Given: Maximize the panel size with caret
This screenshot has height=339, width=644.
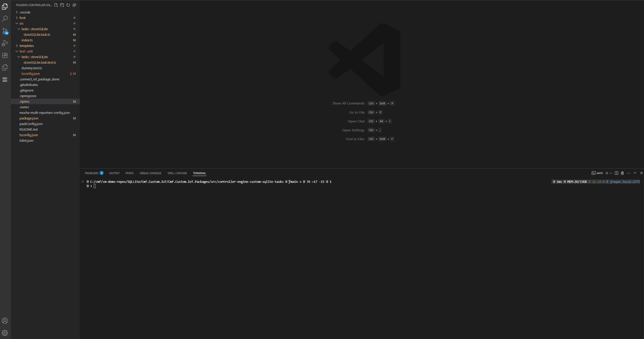Looking at the screenshot, I should pyautogui.click(x=635, y=173).
